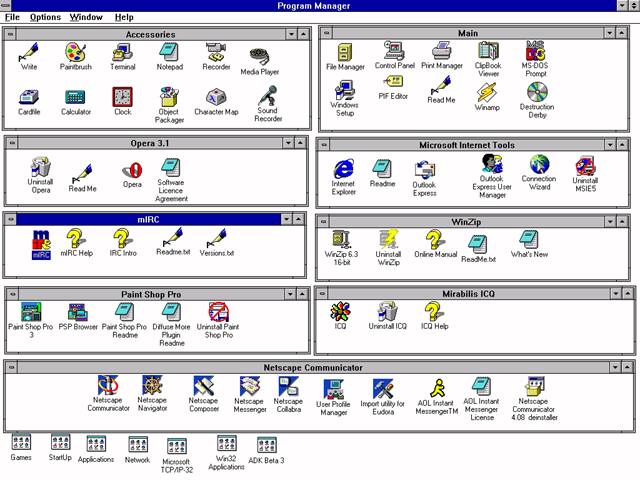This screenshot has width=640, height=480.
Task: Select the Uninstall MSIE5 icon
Action: point(585,165)
